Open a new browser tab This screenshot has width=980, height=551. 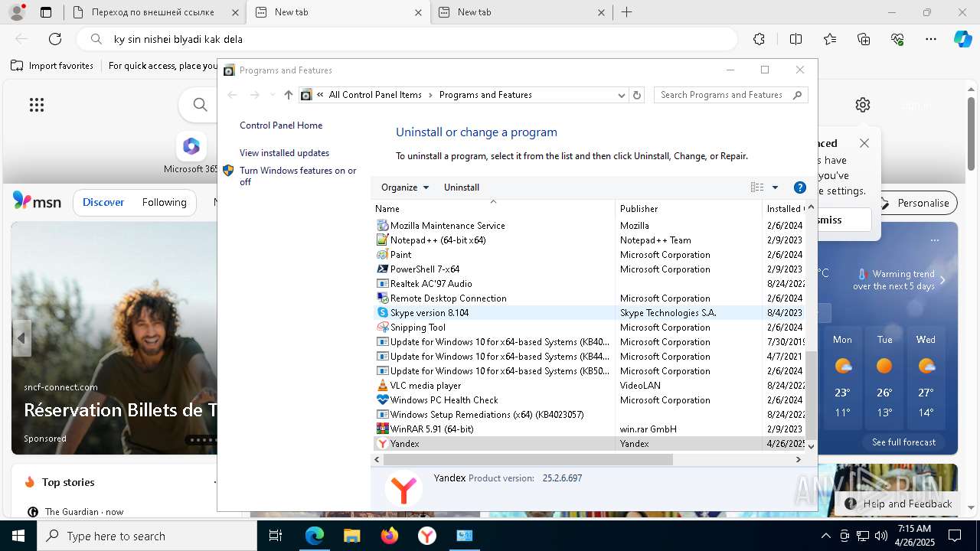coord(626,12)
